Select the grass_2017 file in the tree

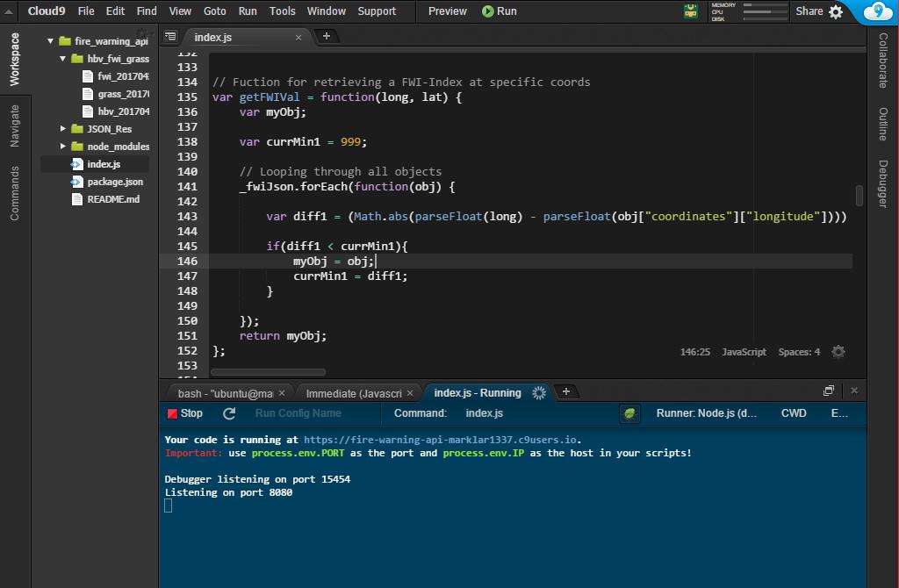pyautogui.click(x=115, y=94)
